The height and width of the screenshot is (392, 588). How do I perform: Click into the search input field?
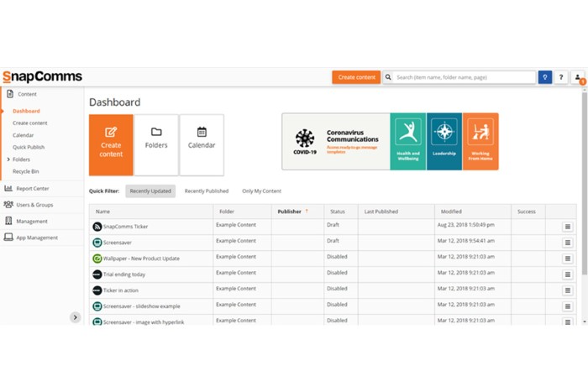tap(465, 77)
